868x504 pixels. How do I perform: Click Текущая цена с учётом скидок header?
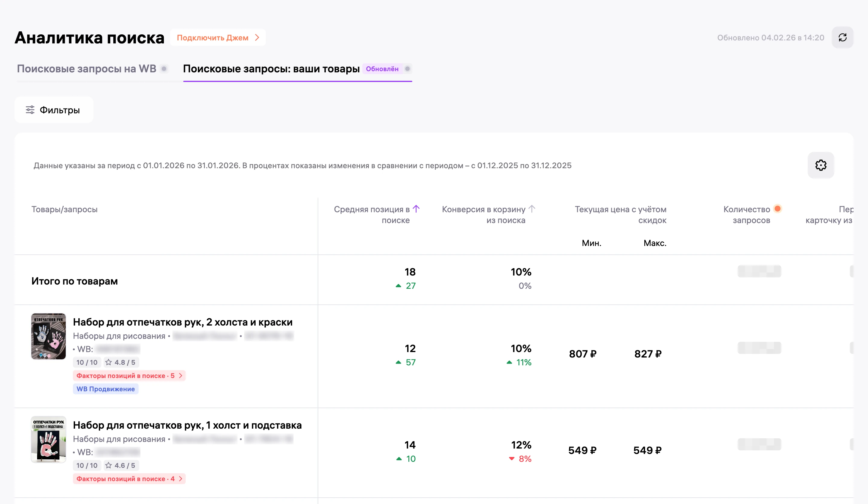[620, 215]
